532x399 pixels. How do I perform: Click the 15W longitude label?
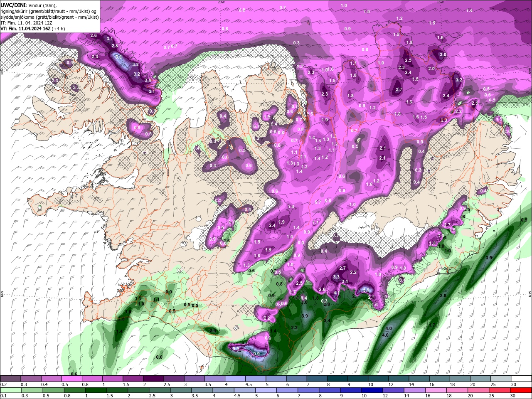pyautogui.click(x=440, y=2)
